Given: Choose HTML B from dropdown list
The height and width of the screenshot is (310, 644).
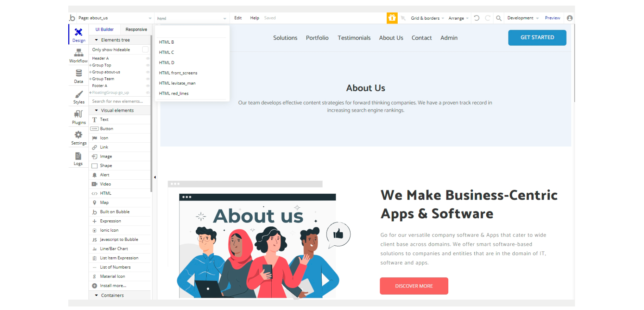Looking at the screenshot, I should point(192,42).
